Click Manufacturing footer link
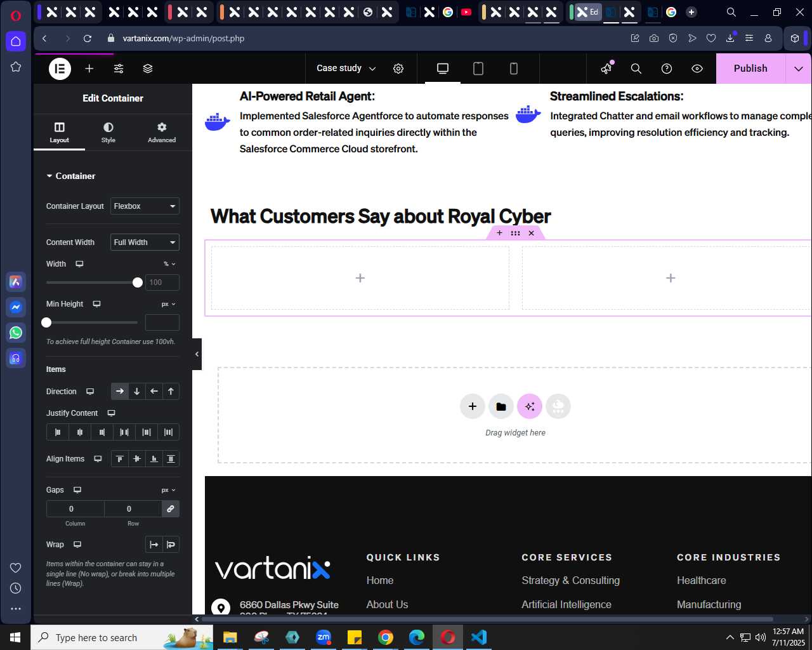 point(709,604)
